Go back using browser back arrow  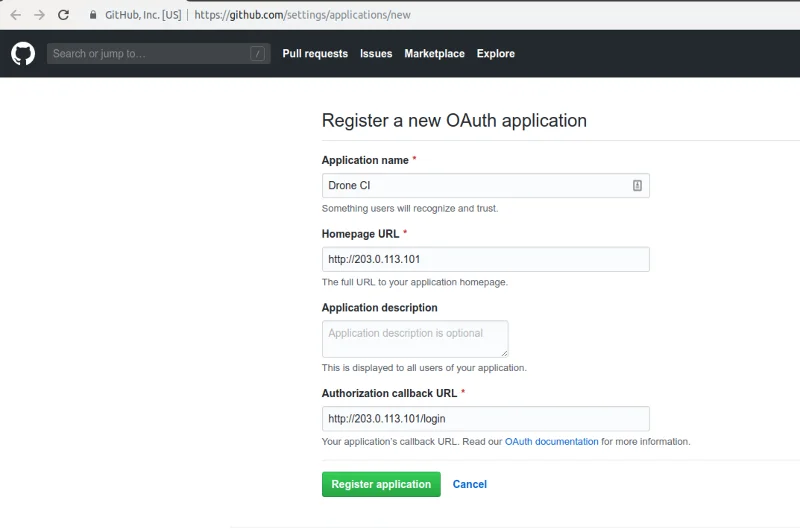coord(16,15)
